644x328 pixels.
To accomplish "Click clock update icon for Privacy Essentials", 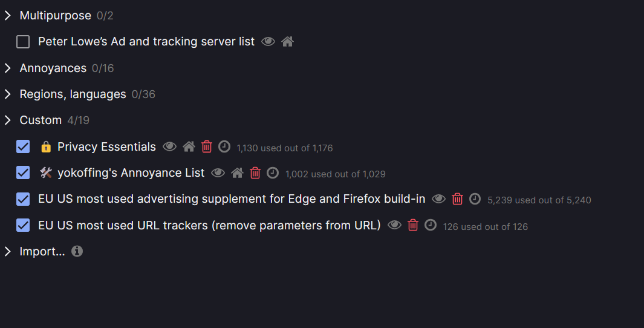I will pos(224,146).
